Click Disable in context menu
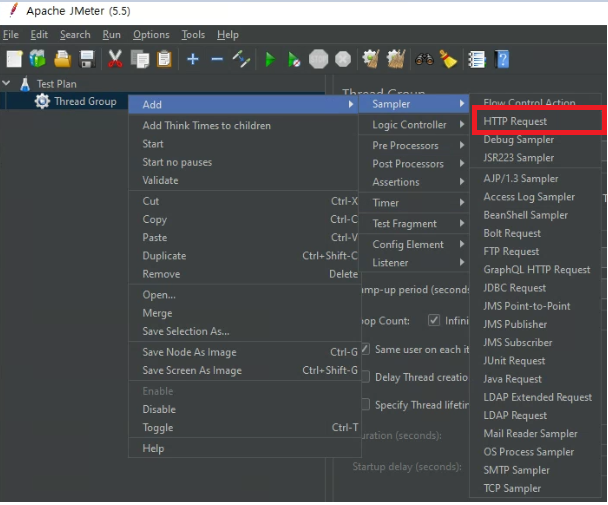 click(x=244, y=409)
